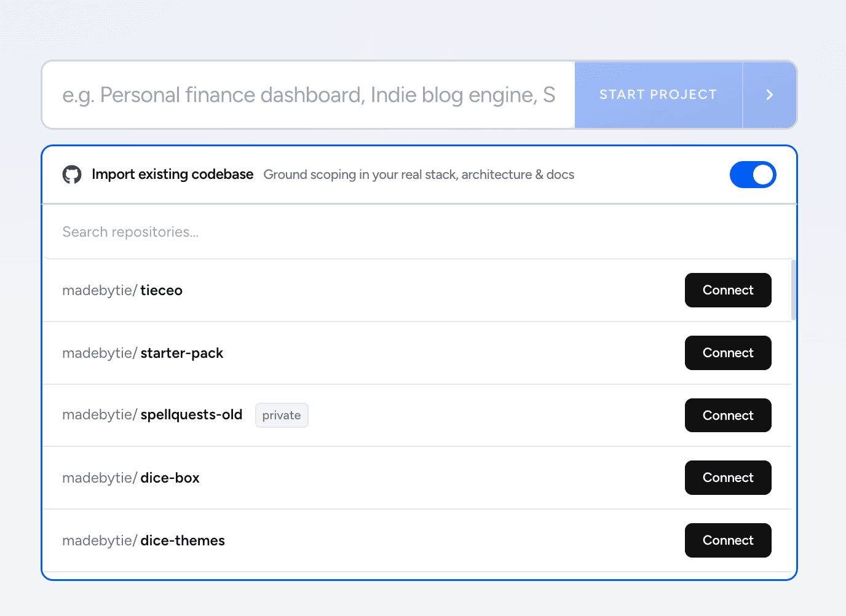Image resolution: width=846 pixels, height=616 pixels.
Task: Click the GitHub logo icon
Action: 72,175
